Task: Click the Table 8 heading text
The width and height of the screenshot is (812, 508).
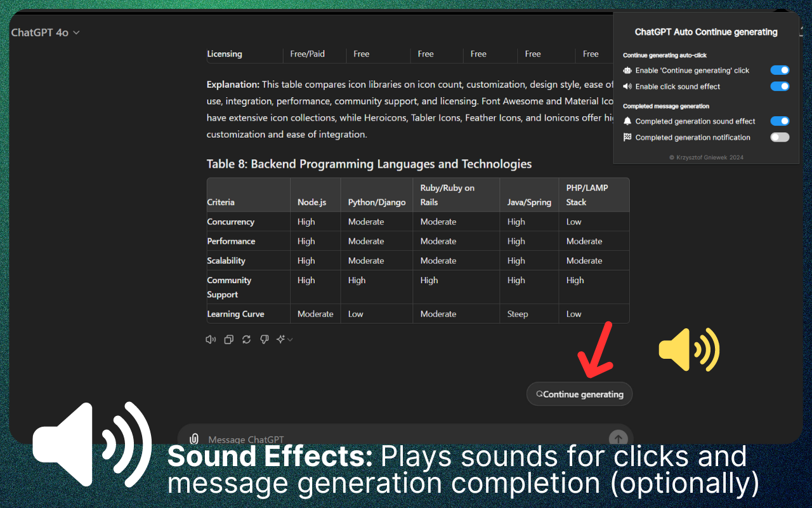Action: click(369, 164)
